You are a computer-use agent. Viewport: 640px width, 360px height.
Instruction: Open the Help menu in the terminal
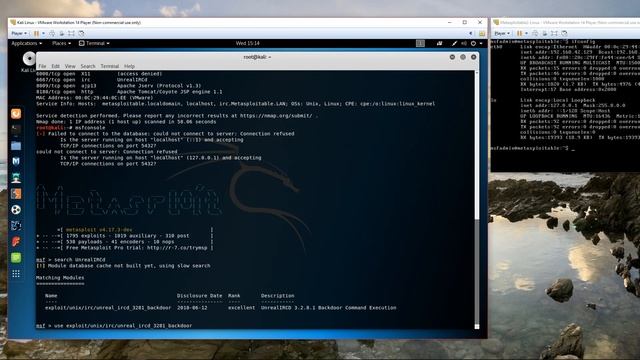(x=129, y=66)
